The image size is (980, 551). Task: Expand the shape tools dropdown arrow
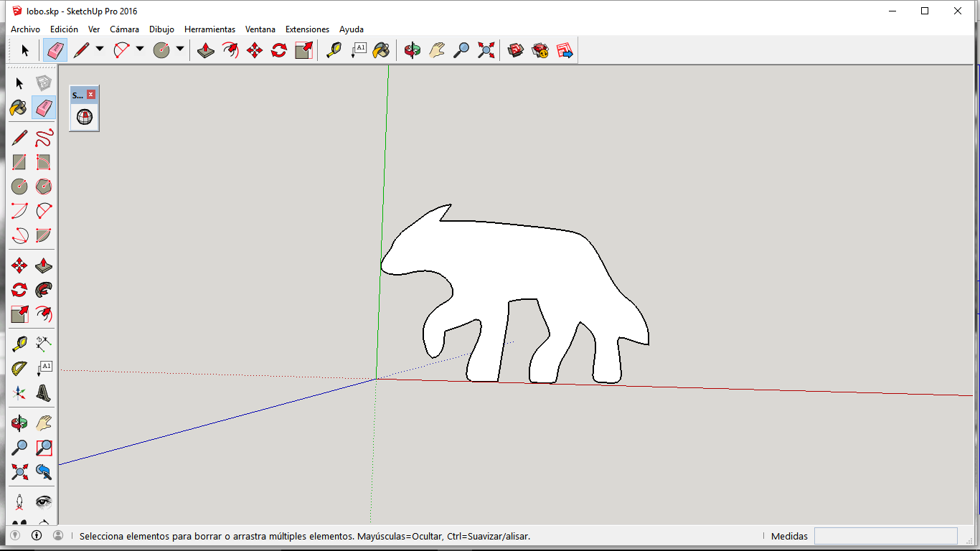pyautogui.click(x=180, y=50)
